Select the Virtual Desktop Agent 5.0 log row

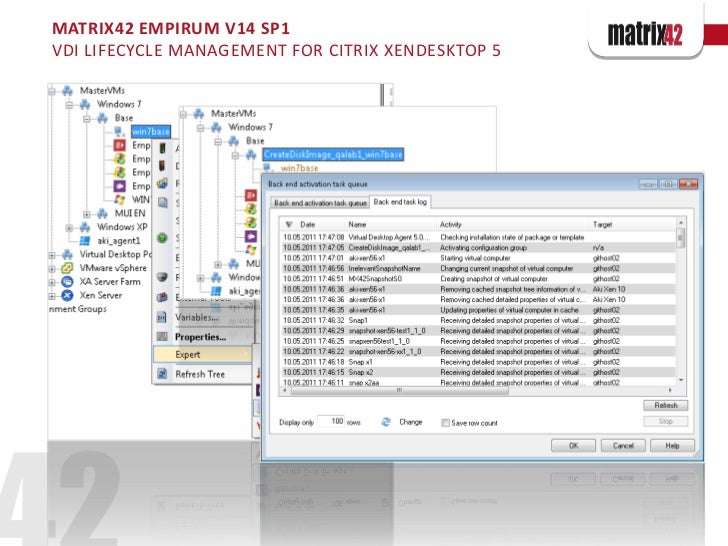click(478, 237)
